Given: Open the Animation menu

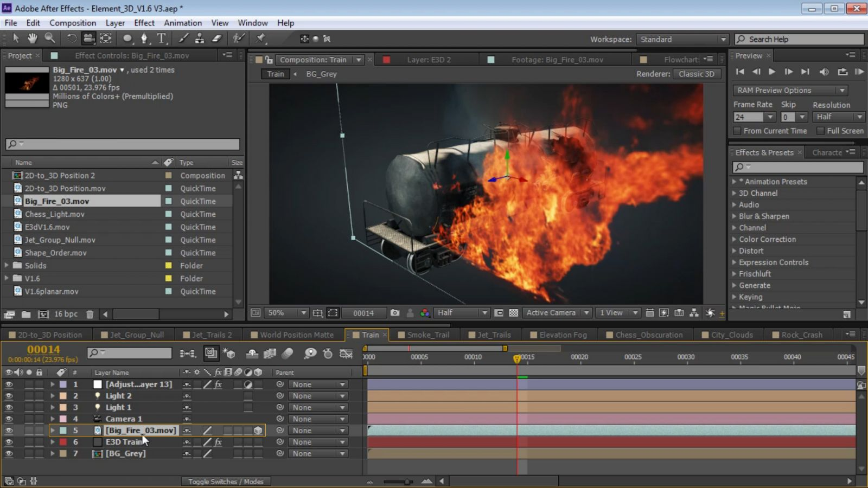Looking at the screenshot, I should coord(183,23).
